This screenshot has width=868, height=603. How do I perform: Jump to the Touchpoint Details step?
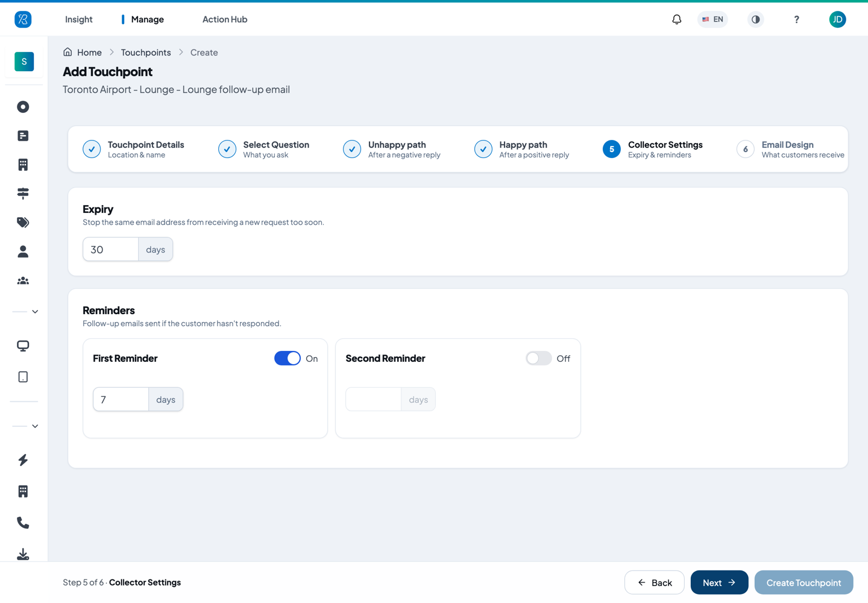click(134, 149)
